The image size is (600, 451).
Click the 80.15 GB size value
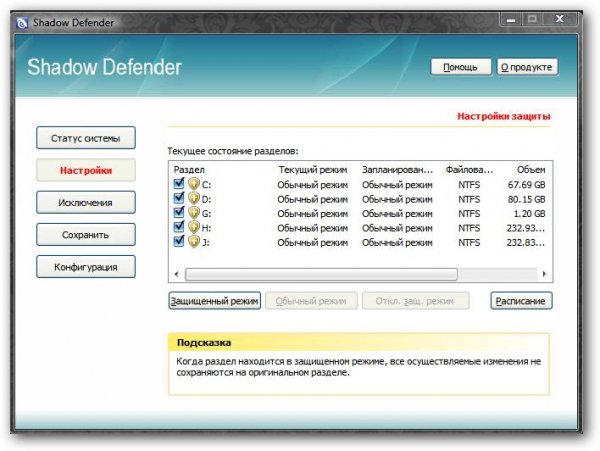coord(526,199)
